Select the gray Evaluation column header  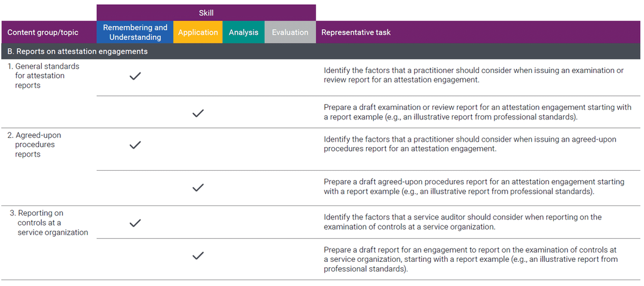point(290,32)
